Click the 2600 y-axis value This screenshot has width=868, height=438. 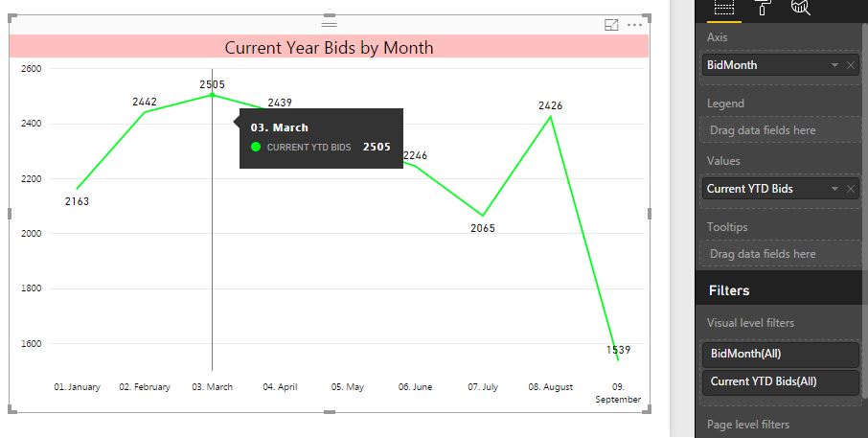point(31,69)
